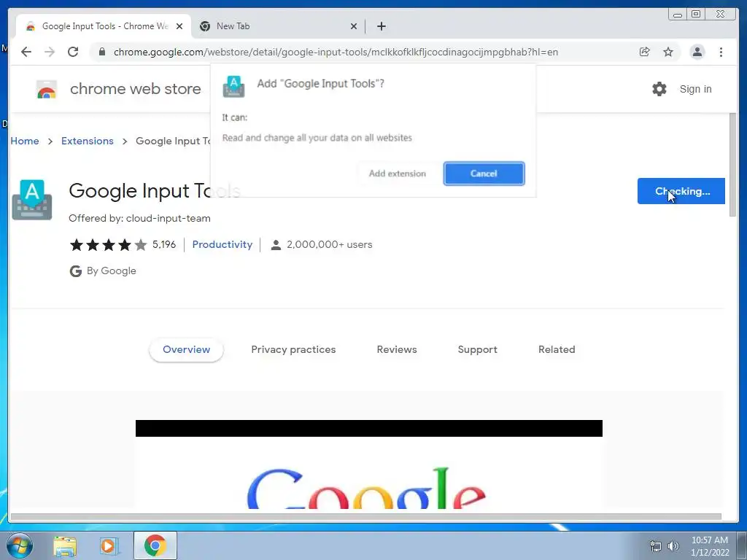Viewport: 747px width, 560px height.
Task: Click the Chrome taskbar icon
Action: (x=155, y=545)
